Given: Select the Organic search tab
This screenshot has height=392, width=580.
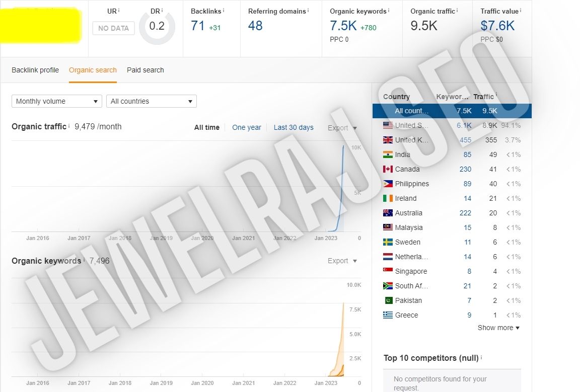Looking at the screenshot, I should tap(93, 70).
